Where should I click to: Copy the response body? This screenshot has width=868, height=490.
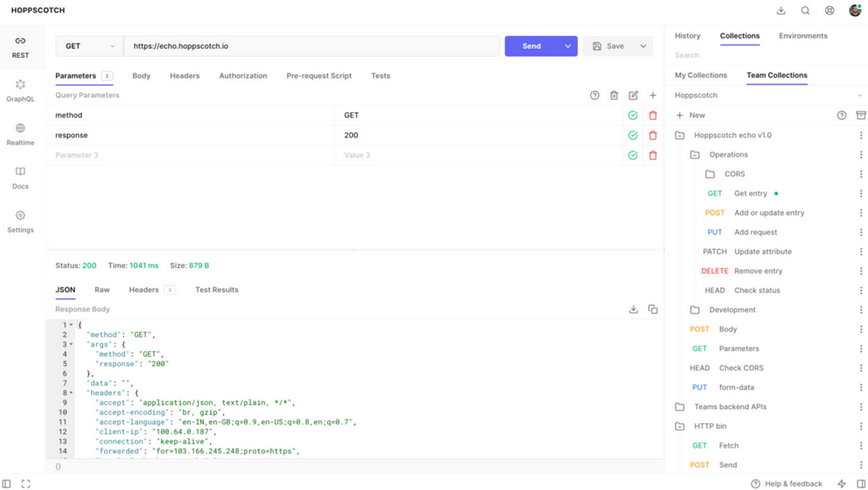(653, 309)
